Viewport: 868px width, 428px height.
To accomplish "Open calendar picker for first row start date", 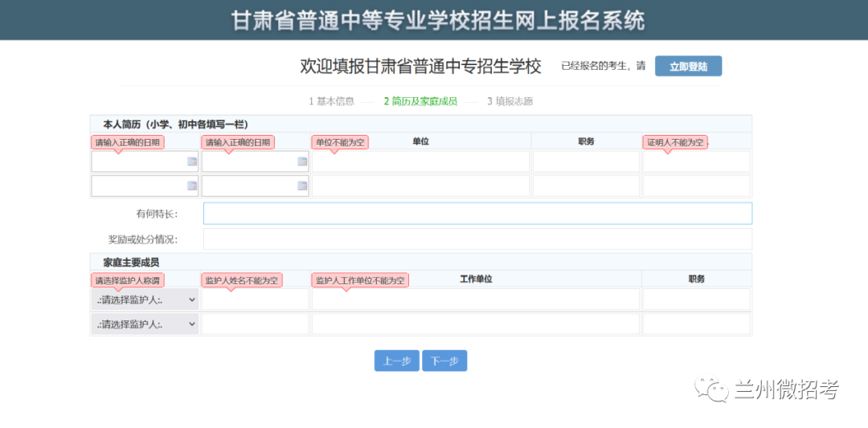I will coord(192,161).
